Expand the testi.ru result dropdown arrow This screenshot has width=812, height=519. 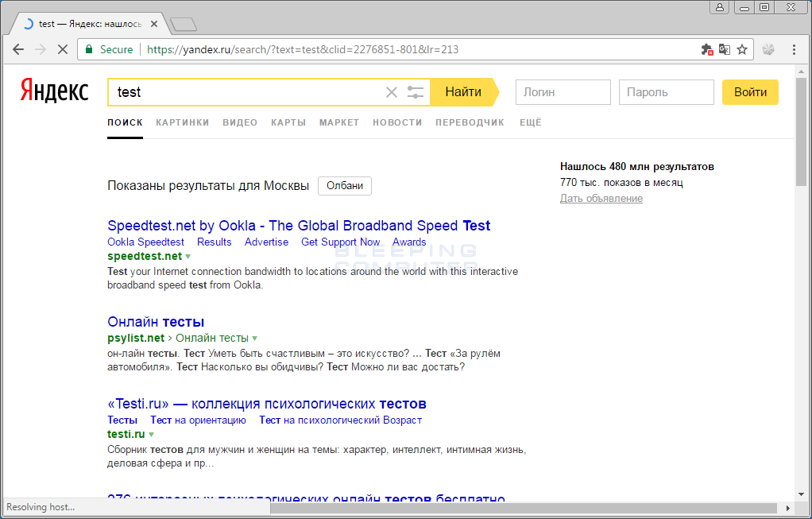tap(151, 435)
